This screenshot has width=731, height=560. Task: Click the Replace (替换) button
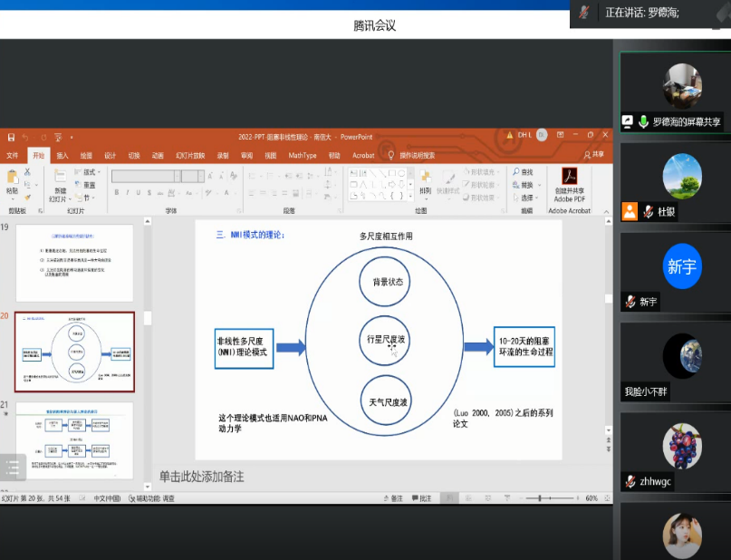(x=526, y=185)
